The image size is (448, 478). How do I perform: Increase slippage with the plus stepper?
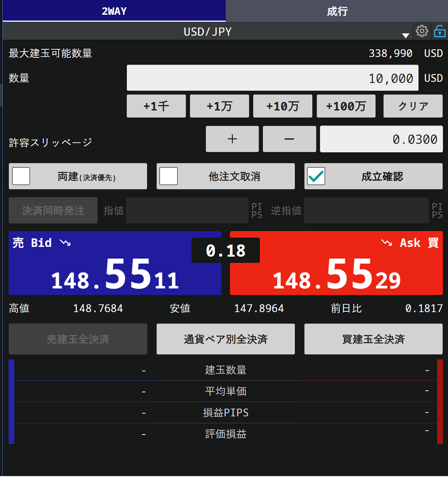pyautogui.click(x=232, y=139)
